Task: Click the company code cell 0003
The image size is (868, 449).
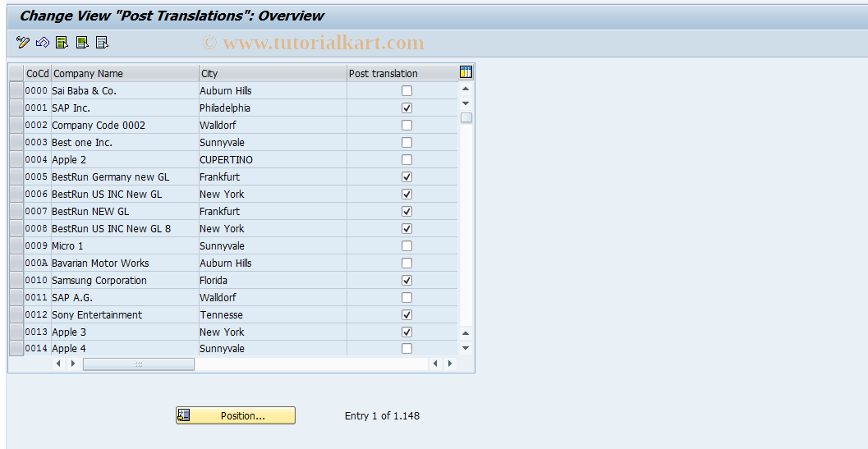Action: (x=36, y=142)
